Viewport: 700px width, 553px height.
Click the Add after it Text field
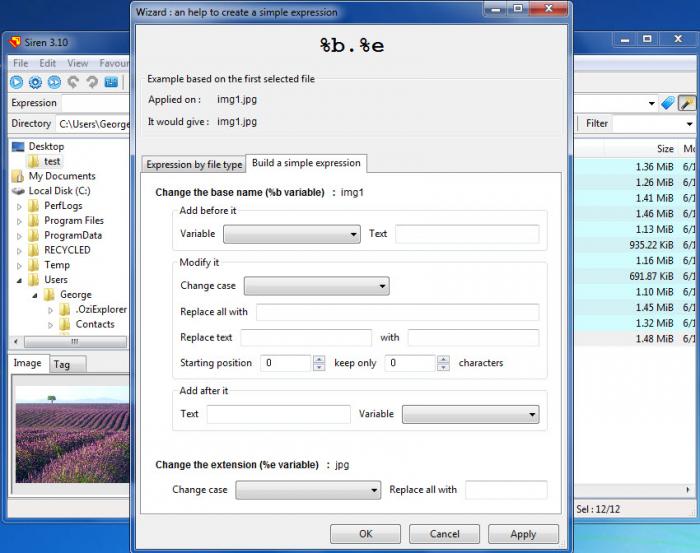point(279,414)
